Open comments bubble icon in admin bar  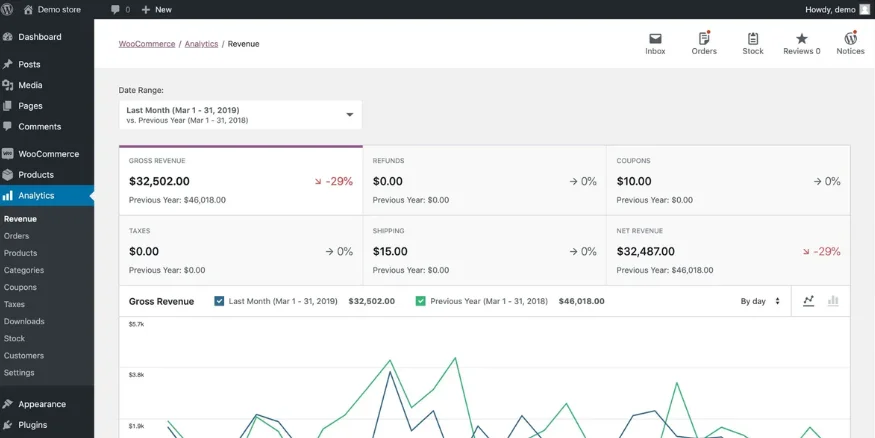[116, 9]
